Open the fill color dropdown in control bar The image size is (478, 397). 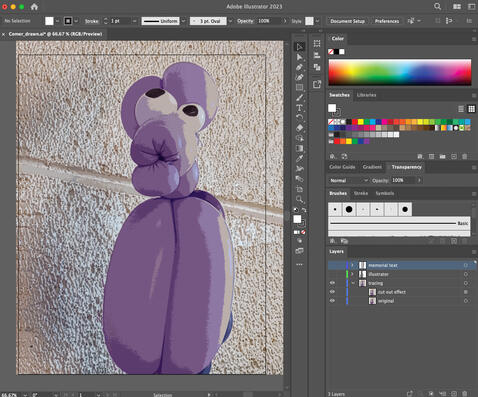pyautogui.click(x=58, y=21)
